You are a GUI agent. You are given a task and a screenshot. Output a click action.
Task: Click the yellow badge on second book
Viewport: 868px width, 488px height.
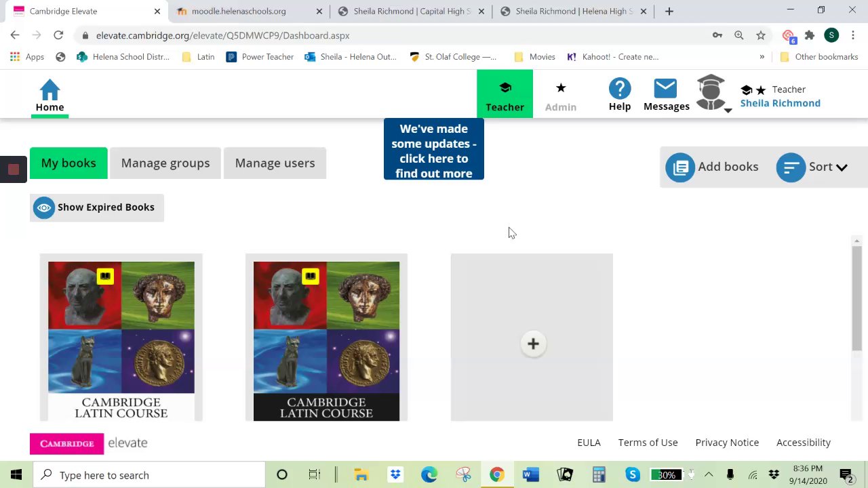point(311,276)
